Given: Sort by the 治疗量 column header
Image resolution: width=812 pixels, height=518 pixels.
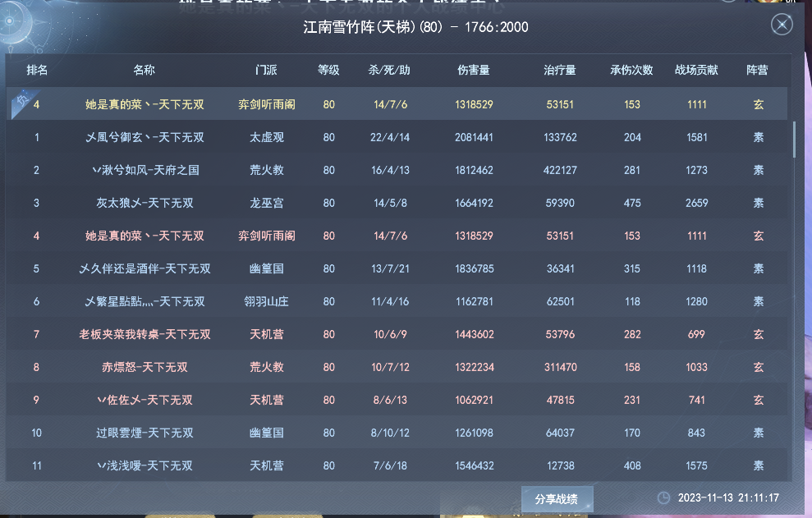Looking at the screenshot, I should pyautogui.click(x=560, y=70).
